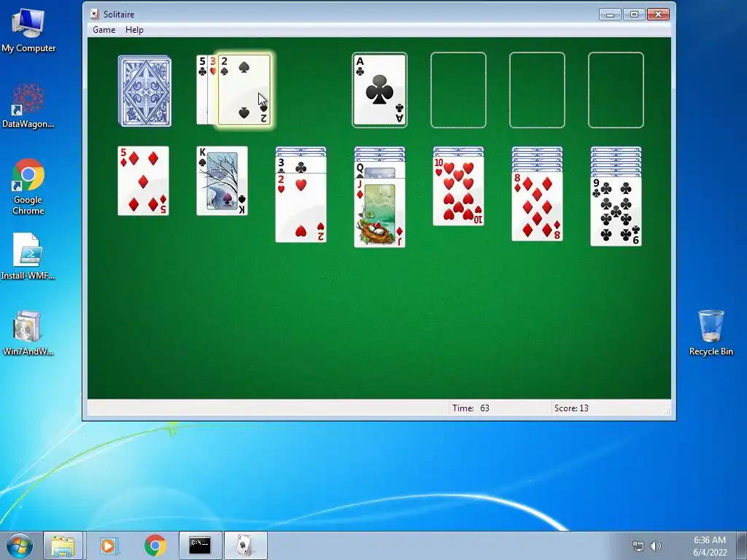This screenshot has width=747, height=560.
Task: Open the Game menu
Action: (104, 29)
